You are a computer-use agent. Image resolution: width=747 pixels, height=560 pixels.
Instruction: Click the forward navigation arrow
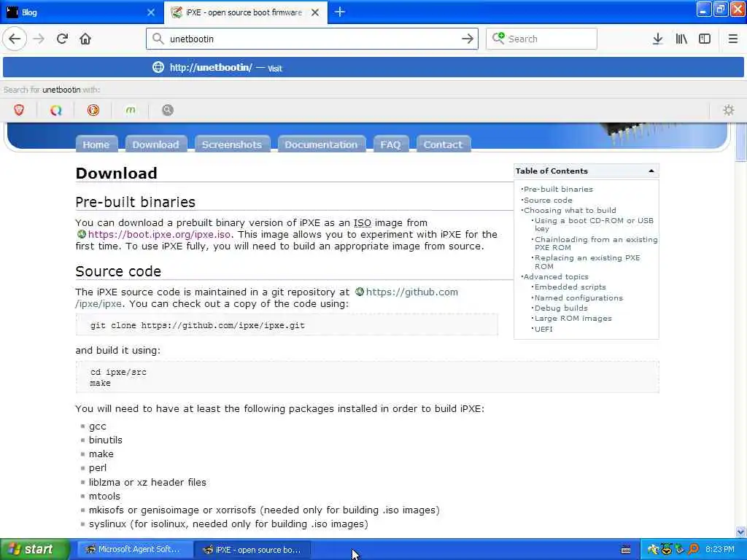coord(39,39)
